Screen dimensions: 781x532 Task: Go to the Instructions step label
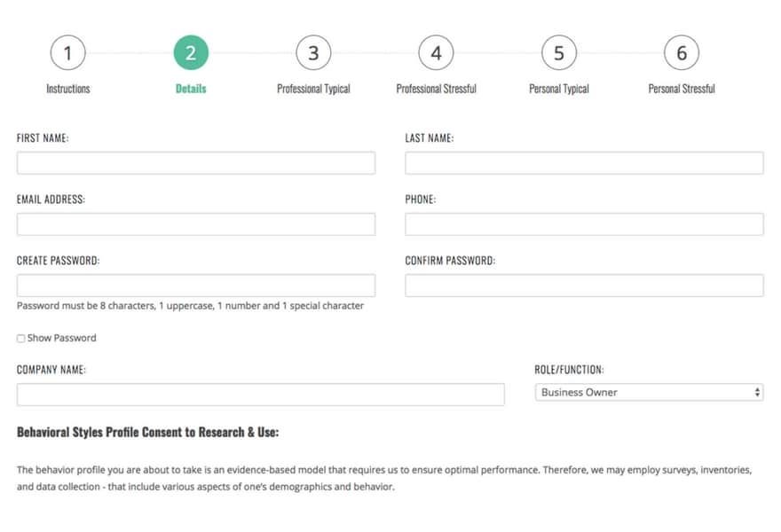67,89
